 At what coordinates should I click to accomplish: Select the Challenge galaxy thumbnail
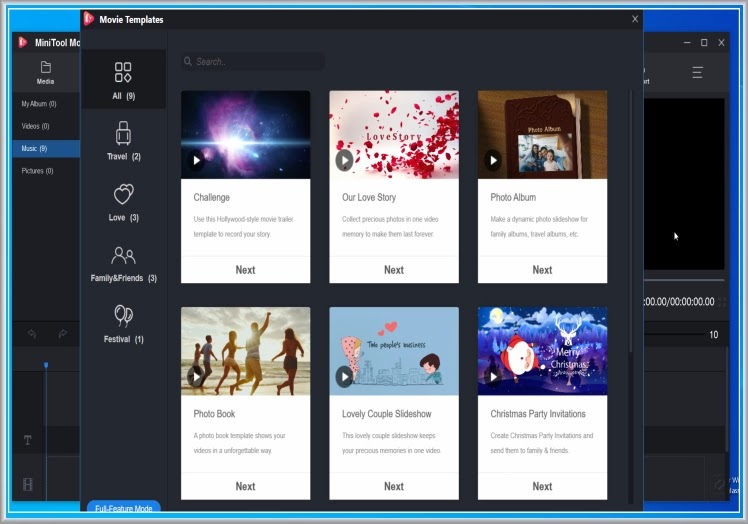(245, 135)
